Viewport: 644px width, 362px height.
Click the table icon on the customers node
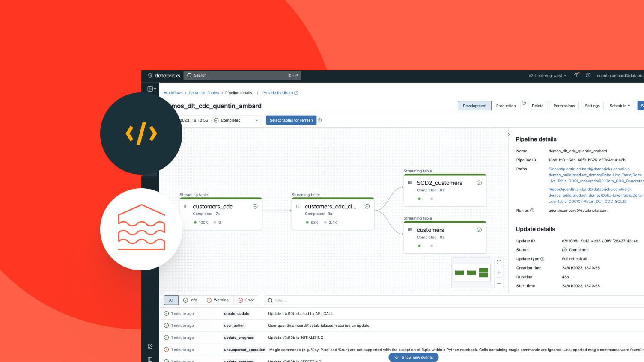click(410, 230)
